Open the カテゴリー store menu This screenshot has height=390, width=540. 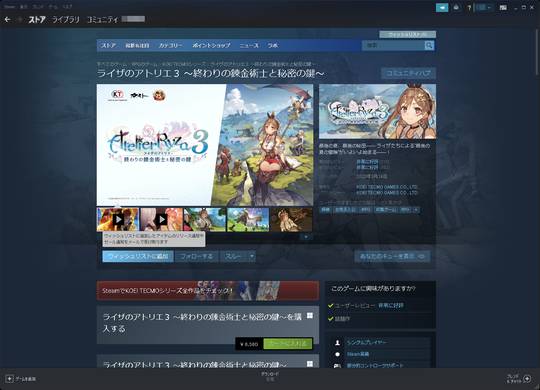[x=170, y=45]
